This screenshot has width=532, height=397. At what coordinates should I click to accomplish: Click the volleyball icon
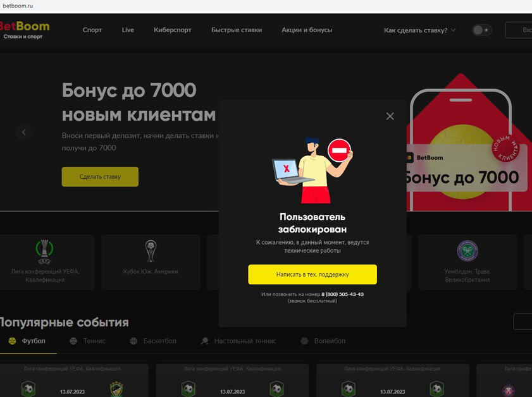(x=305, y=341)
